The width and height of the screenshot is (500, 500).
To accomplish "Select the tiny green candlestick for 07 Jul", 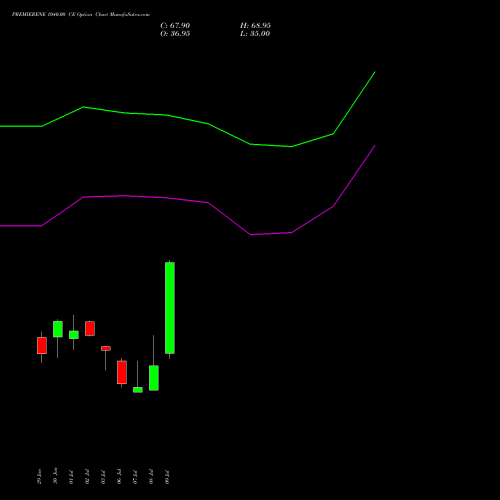I will point(138,390).
